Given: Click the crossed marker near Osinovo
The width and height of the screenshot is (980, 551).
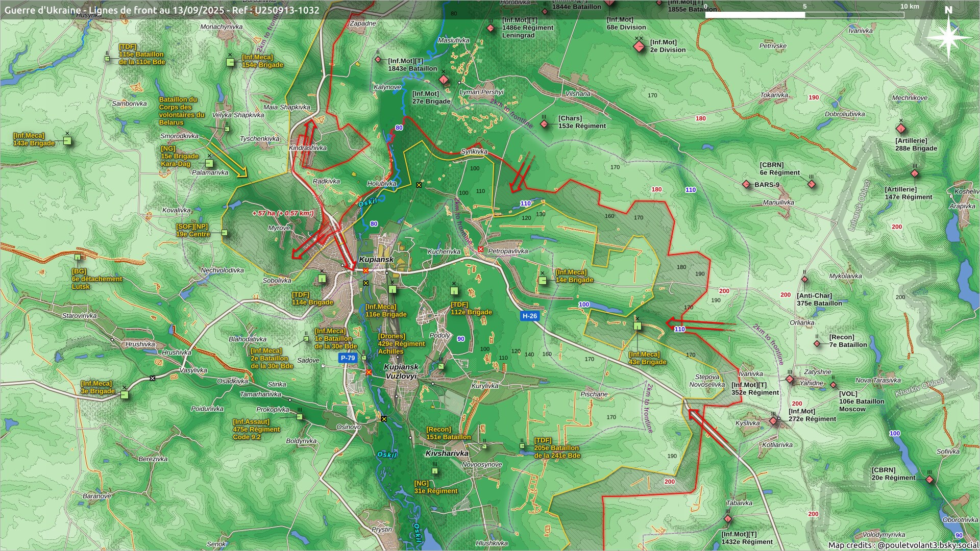Looking at the screenshot, I should point(384,419).
